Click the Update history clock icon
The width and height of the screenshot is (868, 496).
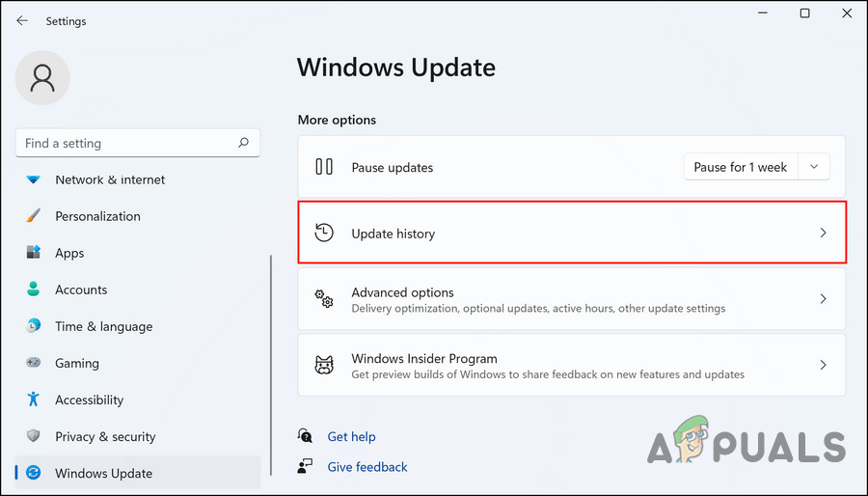(325, 233)
